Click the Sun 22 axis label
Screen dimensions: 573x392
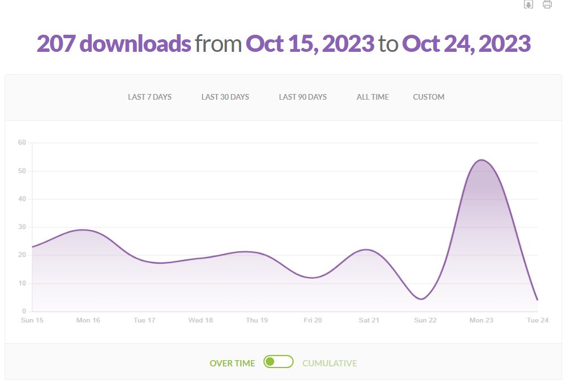pos(425,320)
